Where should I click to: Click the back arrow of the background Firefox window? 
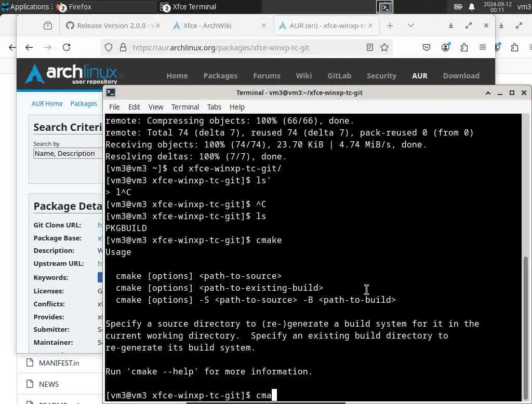click(12, 47)
